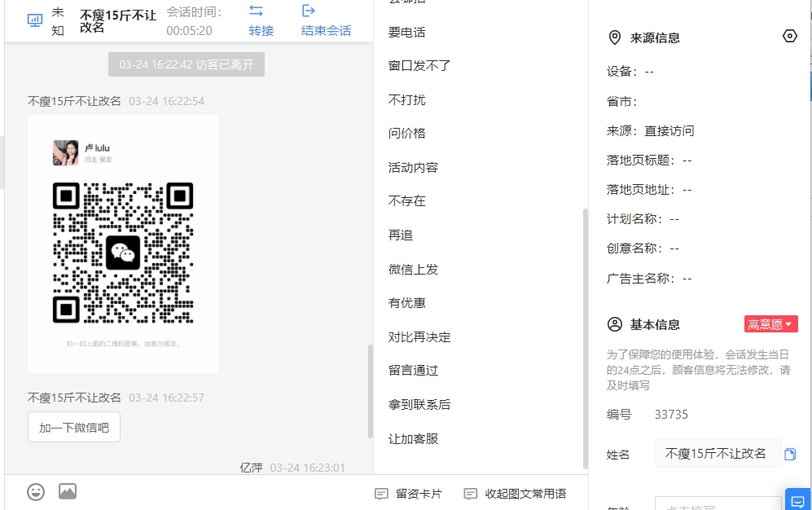Select quick phrase 让加客服
Viewport: 812px width, 510px height.
pyautogui.click(x=413, y=439)
